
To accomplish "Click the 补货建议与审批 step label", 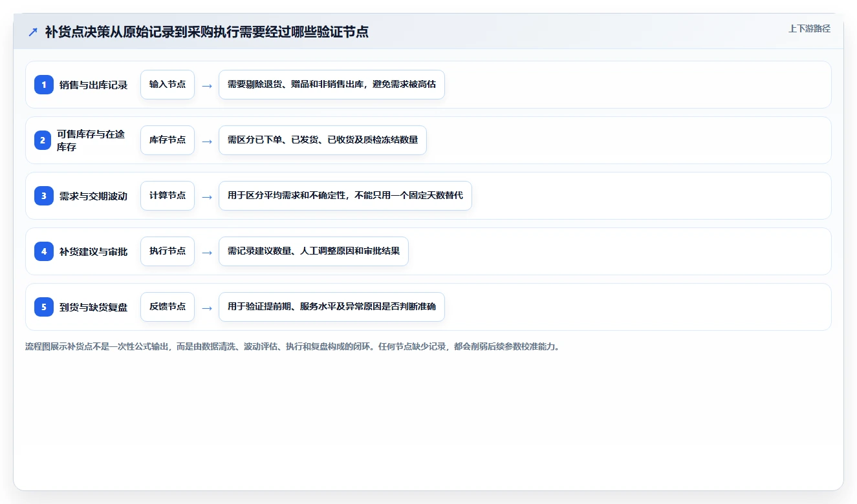I will (94, 251).
